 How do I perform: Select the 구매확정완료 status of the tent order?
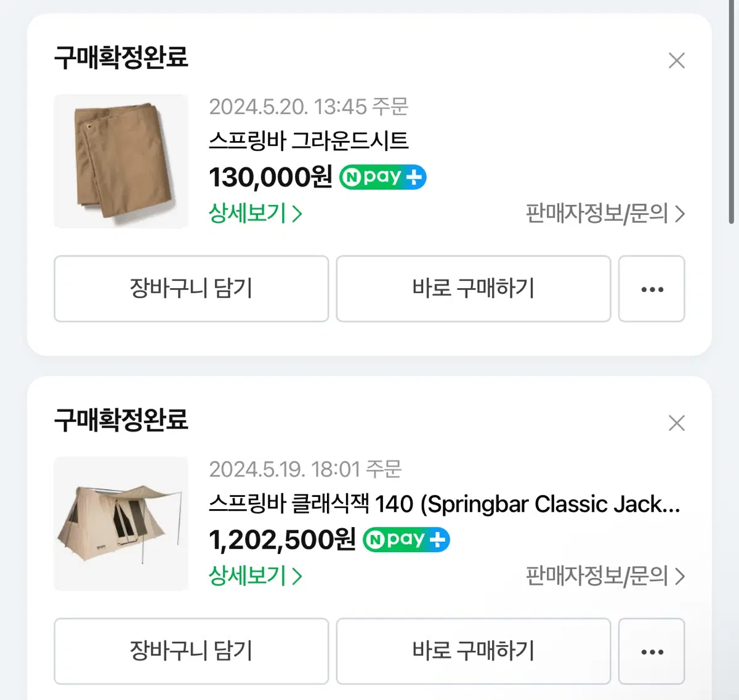tap(121, 420)
